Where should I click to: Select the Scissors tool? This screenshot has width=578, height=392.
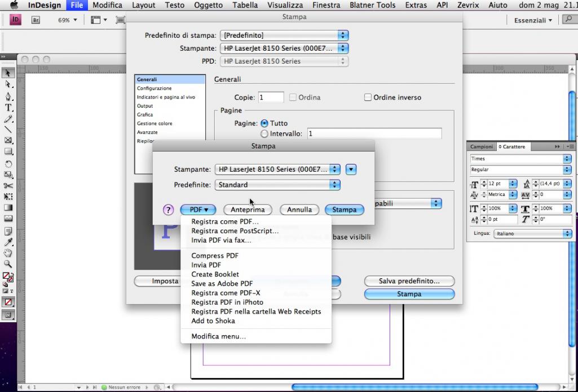tap(8, 185)
